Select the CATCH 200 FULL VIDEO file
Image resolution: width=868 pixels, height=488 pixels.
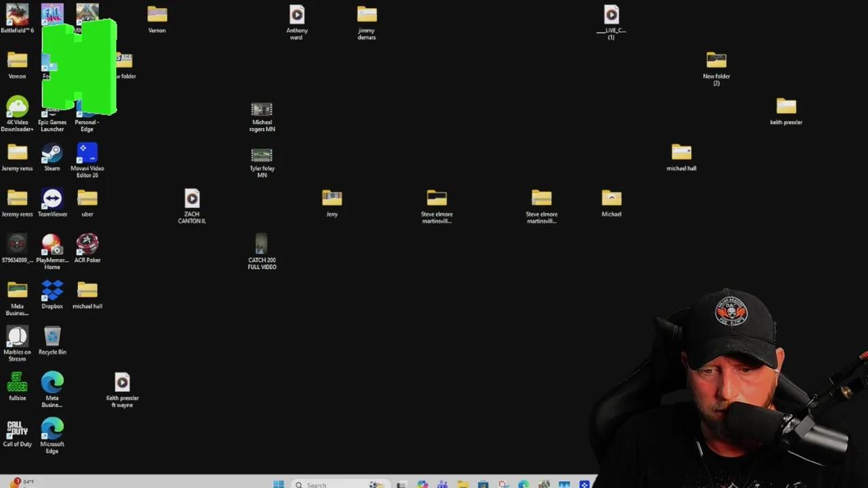coord(262,252)
